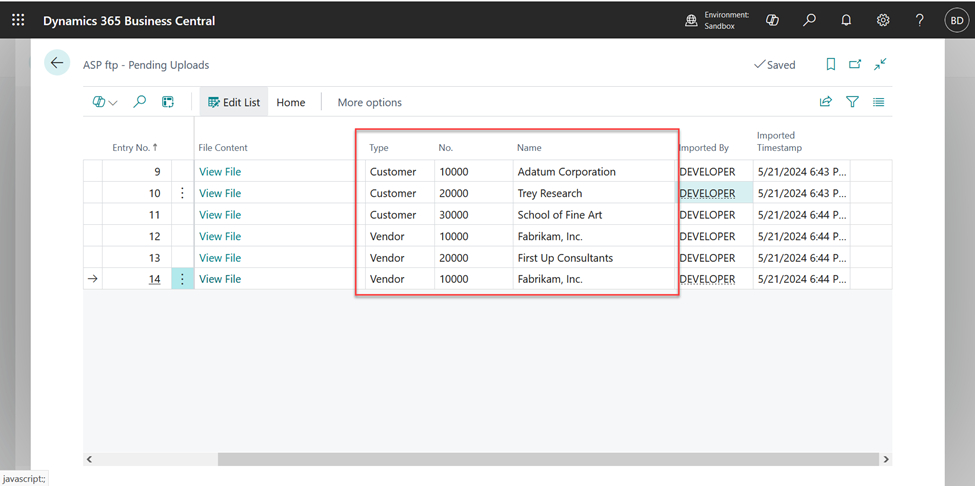The width and height of the screenshot is (975, 486).
Task: Click the School of Fine Art cell
Action: pos(594,215)
